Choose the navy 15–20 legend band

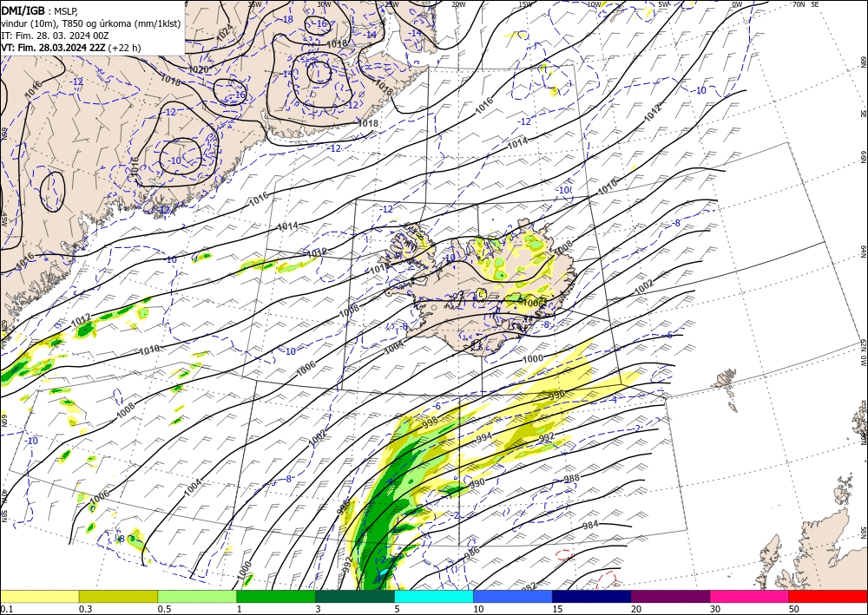point(592,596)
